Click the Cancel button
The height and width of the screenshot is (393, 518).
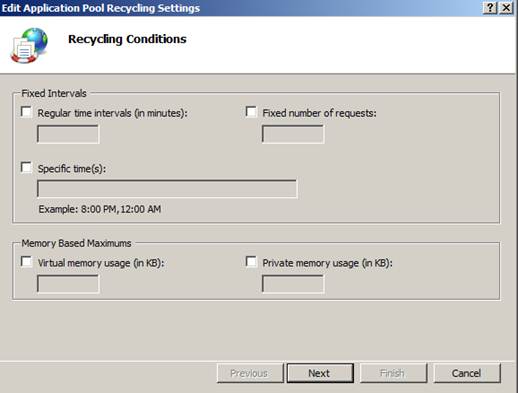[467, 373]
